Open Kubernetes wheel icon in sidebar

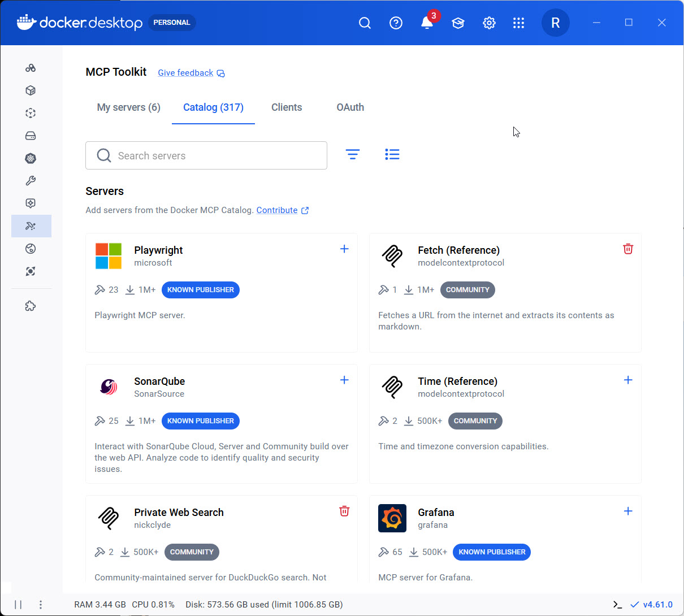(31, 158)
